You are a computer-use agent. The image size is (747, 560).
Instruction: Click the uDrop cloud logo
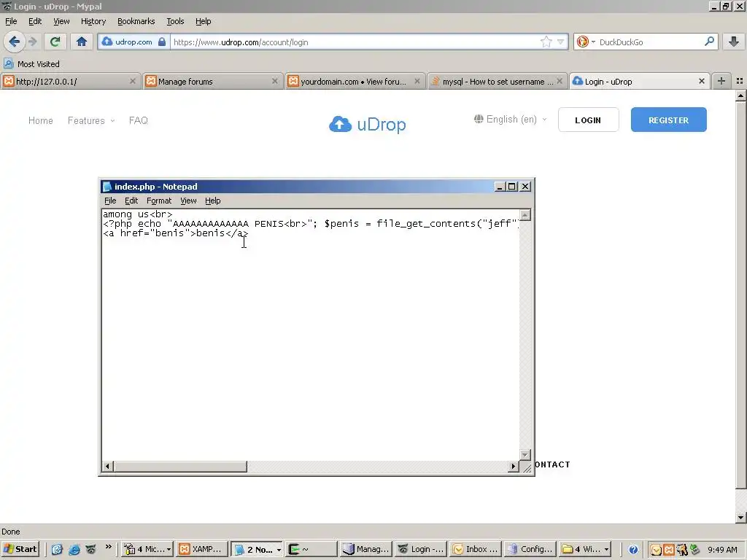coord(368,124)
